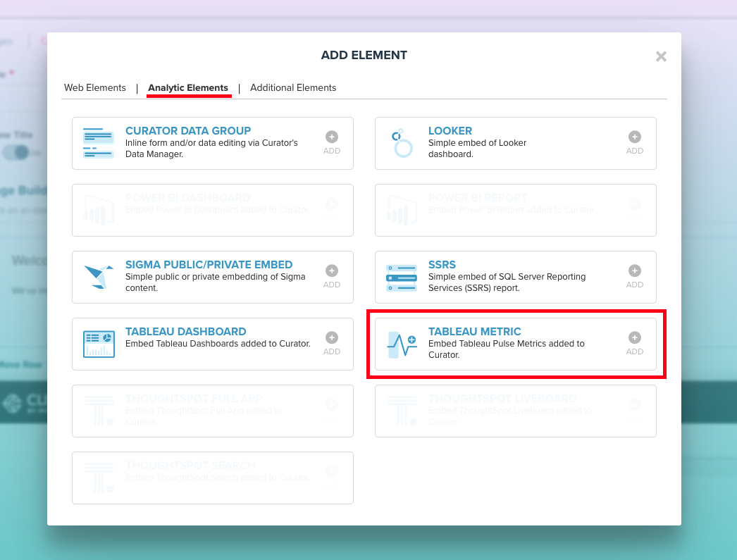Image resolution: width=737 pixels, height=560 pixels.
Task: Add the Curator Data Group element
Action: 332,143
